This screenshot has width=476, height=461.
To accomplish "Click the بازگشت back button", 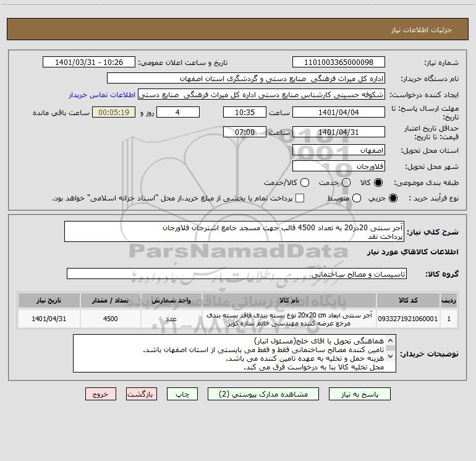I will [x=142, y=394].
